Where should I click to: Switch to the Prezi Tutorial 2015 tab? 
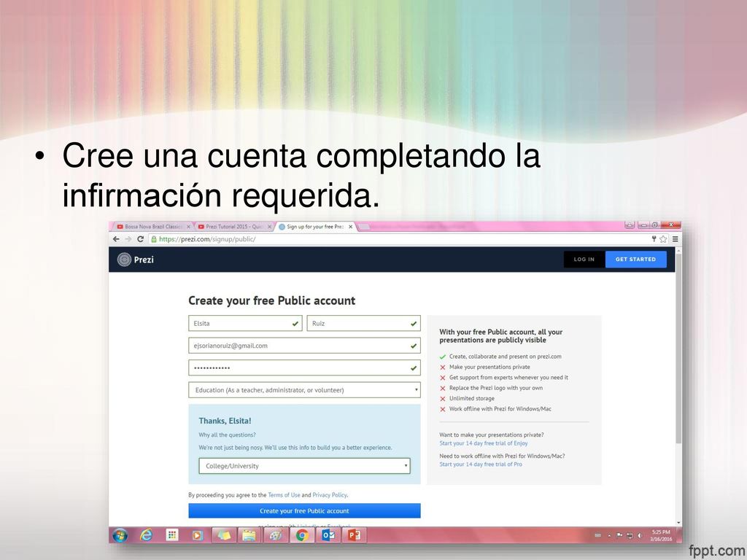(233, 227)
